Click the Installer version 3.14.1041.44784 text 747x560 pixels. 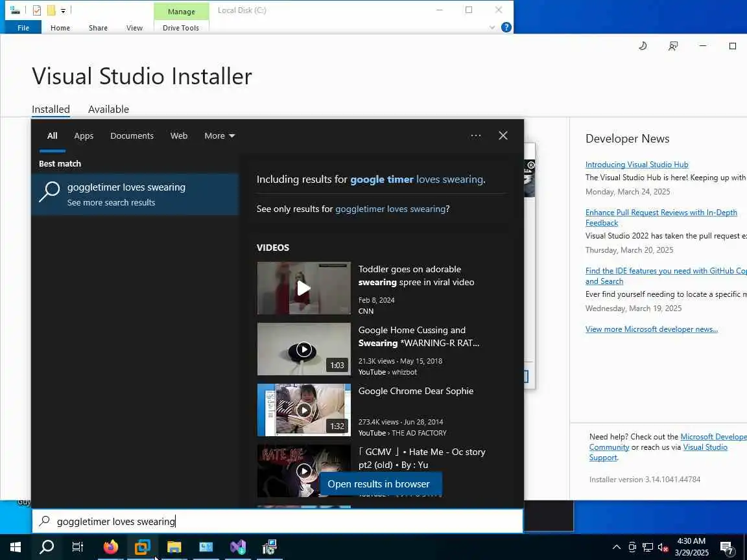pos(645,480)
